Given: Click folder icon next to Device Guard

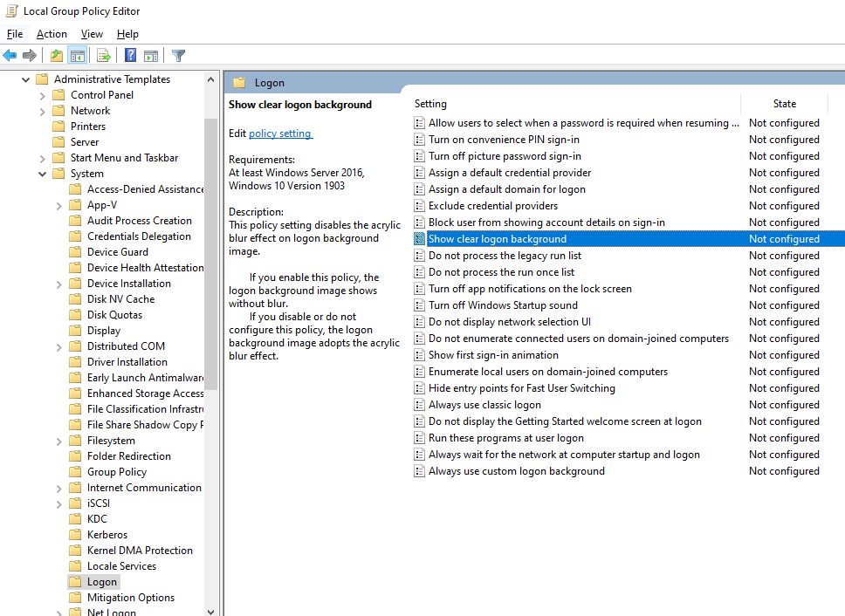Looking at the screenshot, I should coord(75,252).
